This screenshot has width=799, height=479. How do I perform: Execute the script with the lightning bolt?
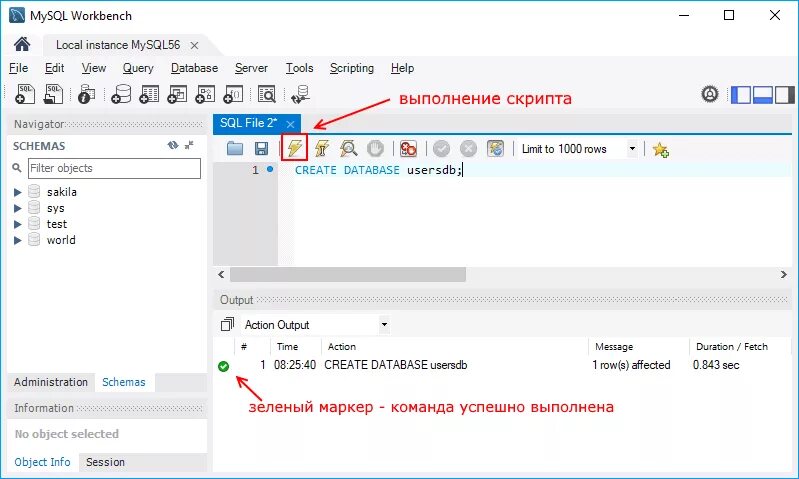(x=295, y=148)
